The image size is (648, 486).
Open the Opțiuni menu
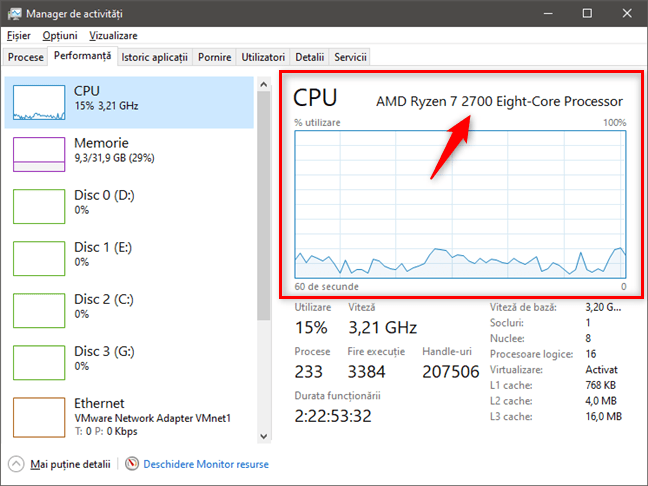coord(60,36)
